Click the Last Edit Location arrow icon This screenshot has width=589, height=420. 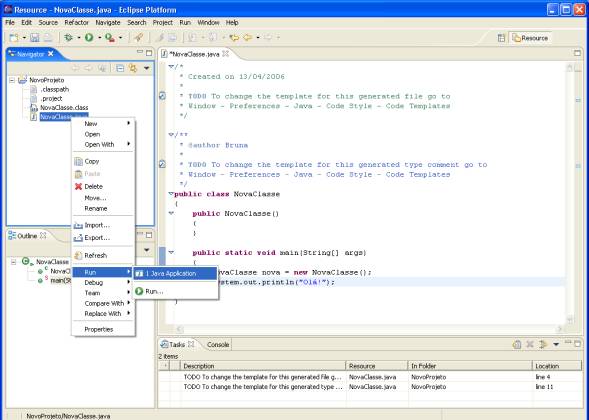234,38
